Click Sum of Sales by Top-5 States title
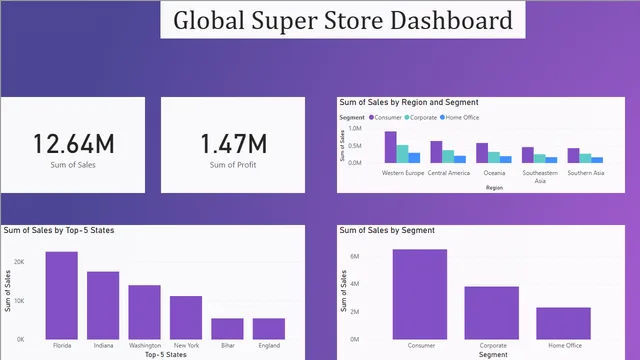This screenshot has width=640, height=360. 59,230
